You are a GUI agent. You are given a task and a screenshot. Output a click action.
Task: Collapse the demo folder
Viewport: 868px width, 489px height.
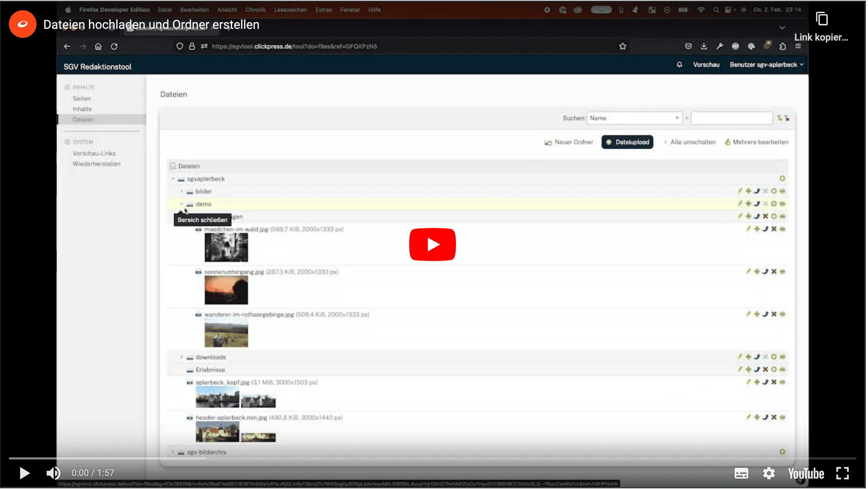point(182,204)
